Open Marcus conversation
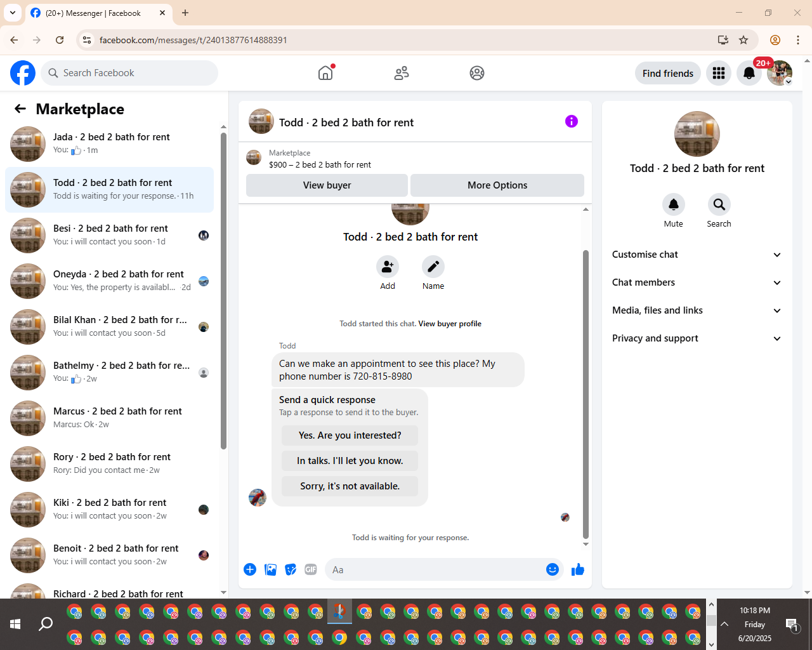Screen dimensions: 812x650 coord(109,418)
